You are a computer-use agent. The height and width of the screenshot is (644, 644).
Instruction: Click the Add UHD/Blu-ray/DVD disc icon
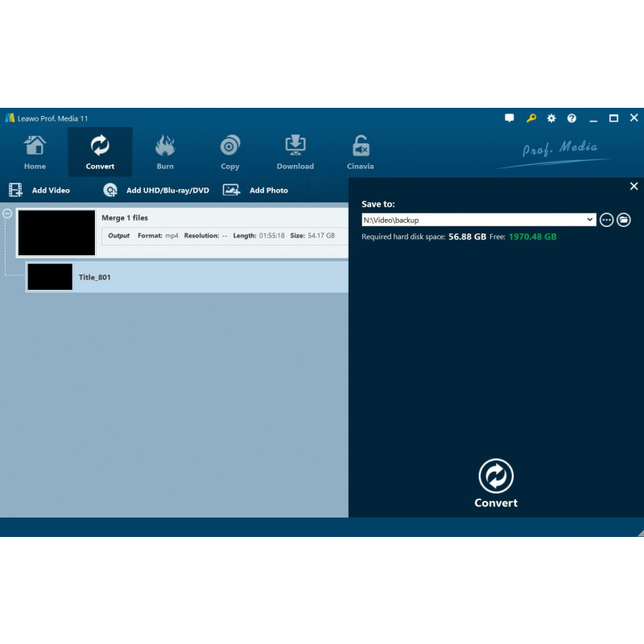(110, 190)
